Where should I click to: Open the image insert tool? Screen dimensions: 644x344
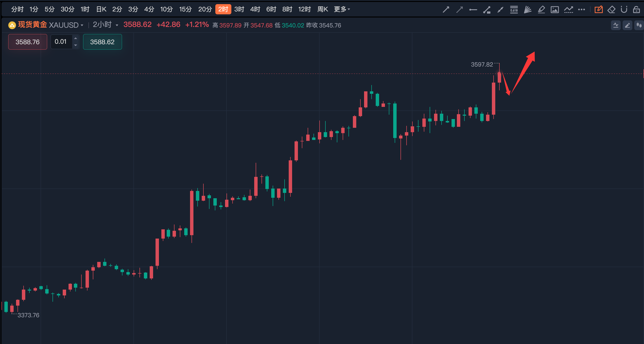pyautogui.click(x=555, y=9)
